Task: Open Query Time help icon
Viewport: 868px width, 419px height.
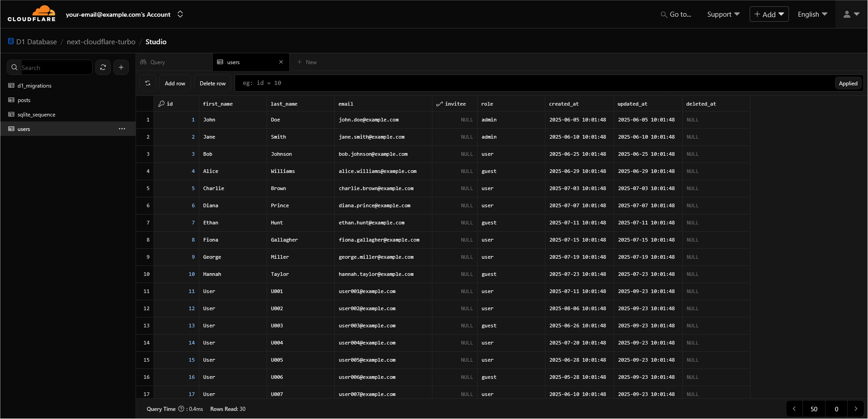Action: 181,409
